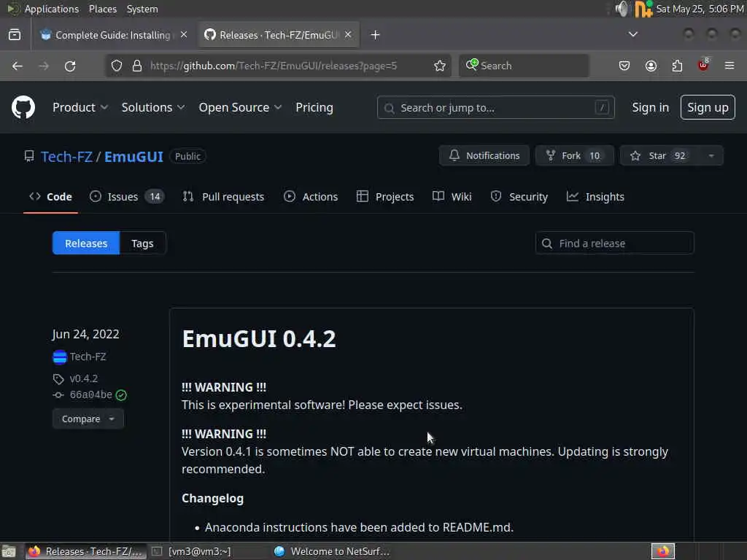Viewport: 747px width, 560px height.
Task: Click the GitHub Octocat logo
Action: [23, 107]
